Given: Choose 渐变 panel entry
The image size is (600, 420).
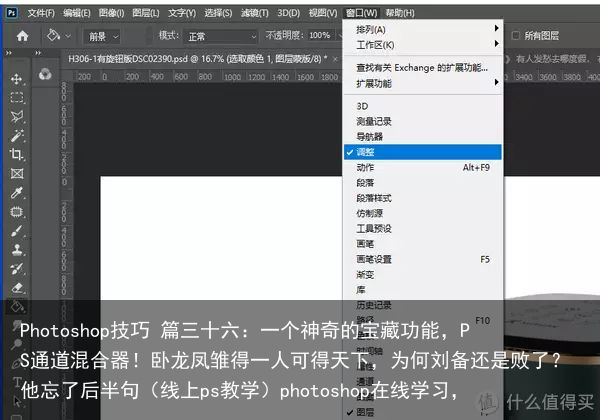Looking at the screenshot, I should (423, 274).
